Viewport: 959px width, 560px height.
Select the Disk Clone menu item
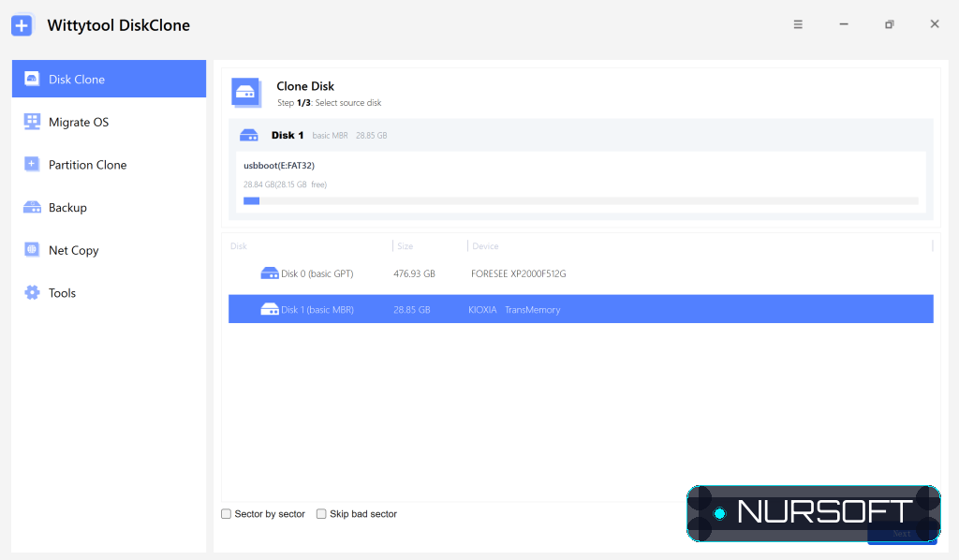(109, 79)
